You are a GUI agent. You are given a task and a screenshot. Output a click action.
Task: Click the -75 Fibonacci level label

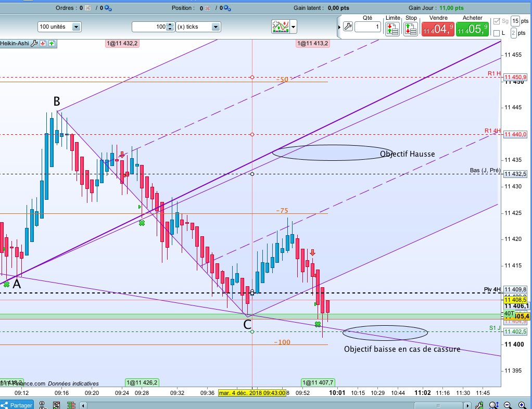[282, 211]
